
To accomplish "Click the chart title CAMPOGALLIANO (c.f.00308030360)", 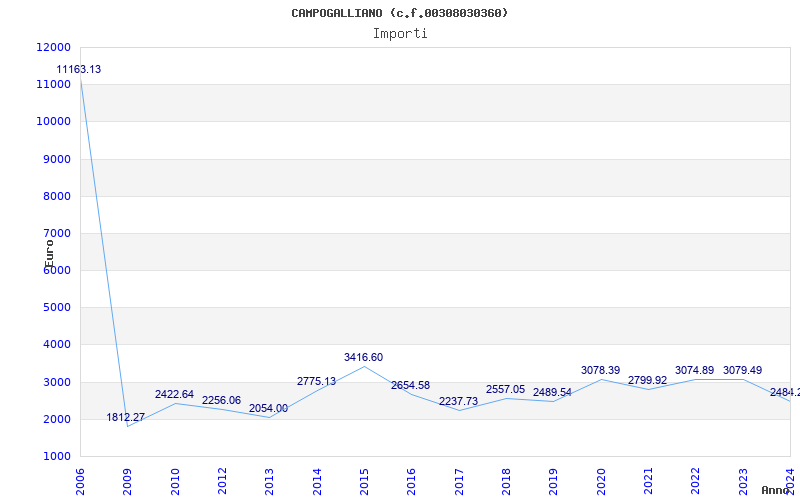I will click(x=399, y=13).
